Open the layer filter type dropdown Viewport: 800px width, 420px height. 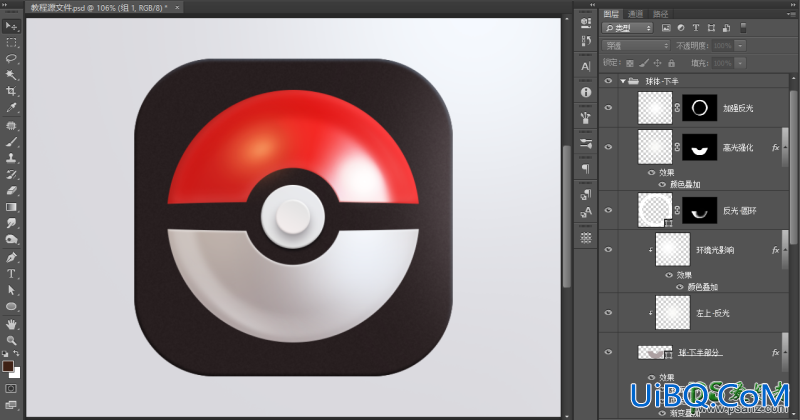628,28
